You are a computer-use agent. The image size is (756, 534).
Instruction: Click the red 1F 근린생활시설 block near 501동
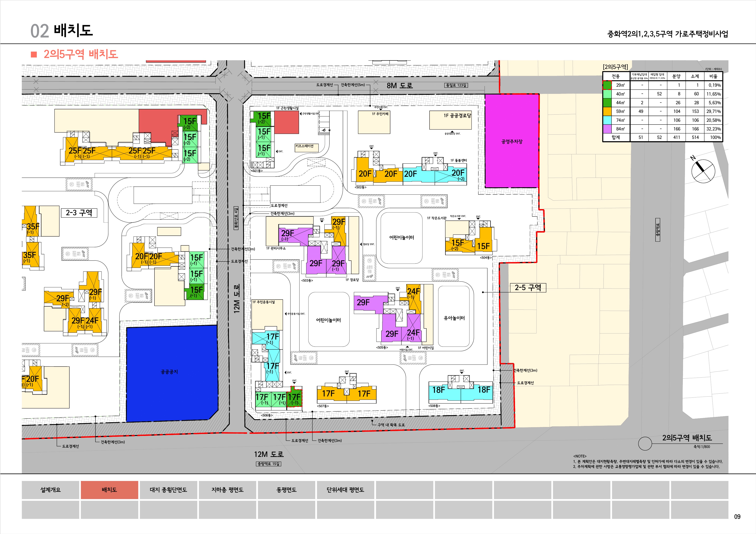tap(286, 122)
